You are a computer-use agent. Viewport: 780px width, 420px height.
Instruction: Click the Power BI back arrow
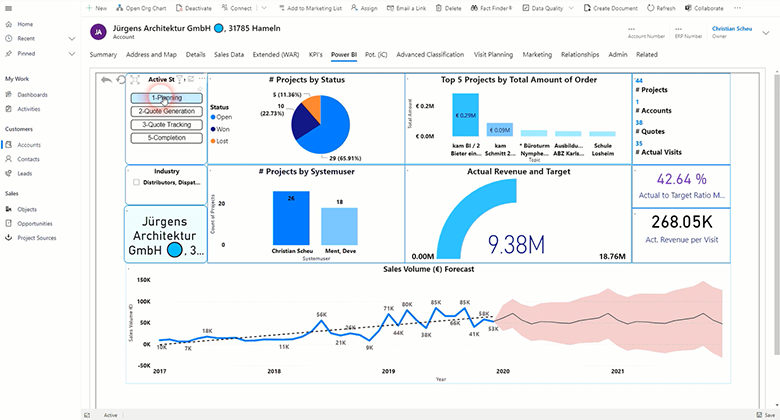106,80
